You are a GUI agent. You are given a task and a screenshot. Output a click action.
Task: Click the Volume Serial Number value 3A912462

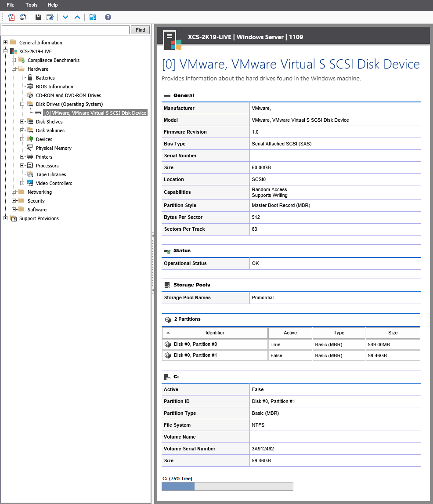point(263,449)
